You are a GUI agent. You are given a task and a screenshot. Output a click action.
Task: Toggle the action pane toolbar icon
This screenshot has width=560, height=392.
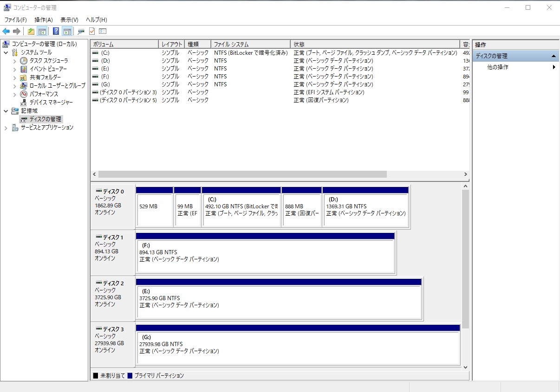(67, 31)
